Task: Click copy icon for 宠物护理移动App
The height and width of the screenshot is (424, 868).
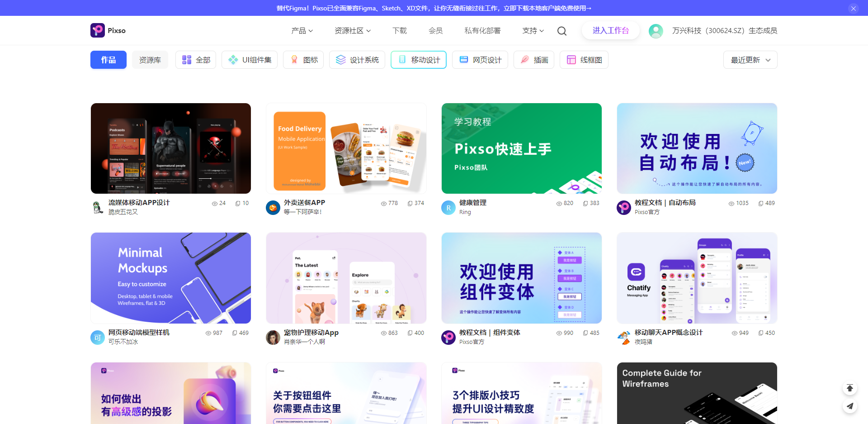Action: point(410,333)
